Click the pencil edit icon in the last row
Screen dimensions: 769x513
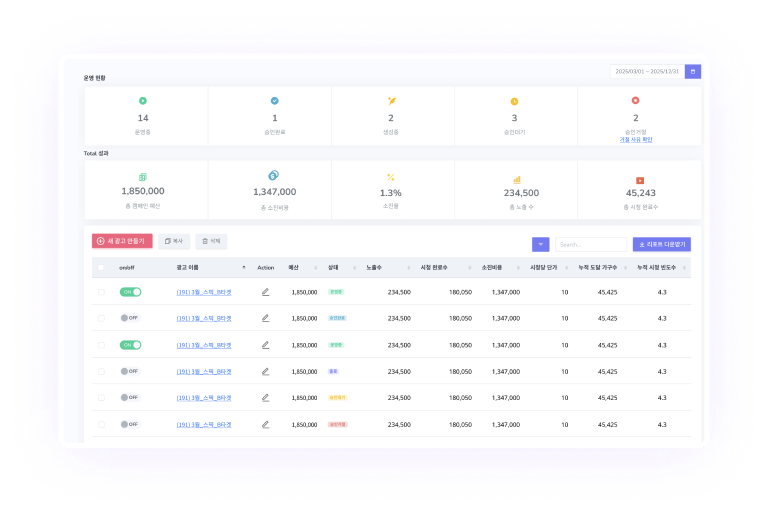coord(265,424)
